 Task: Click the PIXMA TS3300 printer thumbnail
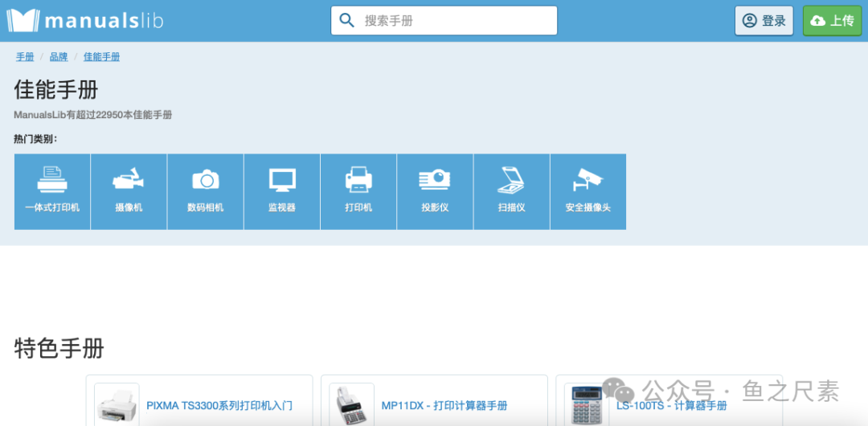117,404
